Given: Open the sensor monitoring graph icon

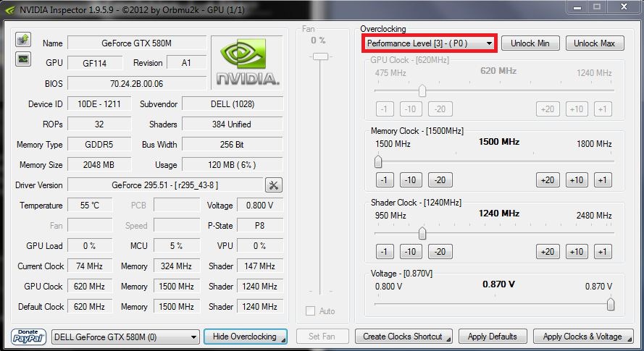Looking at the screenshot, I should (x=23, y=59).
